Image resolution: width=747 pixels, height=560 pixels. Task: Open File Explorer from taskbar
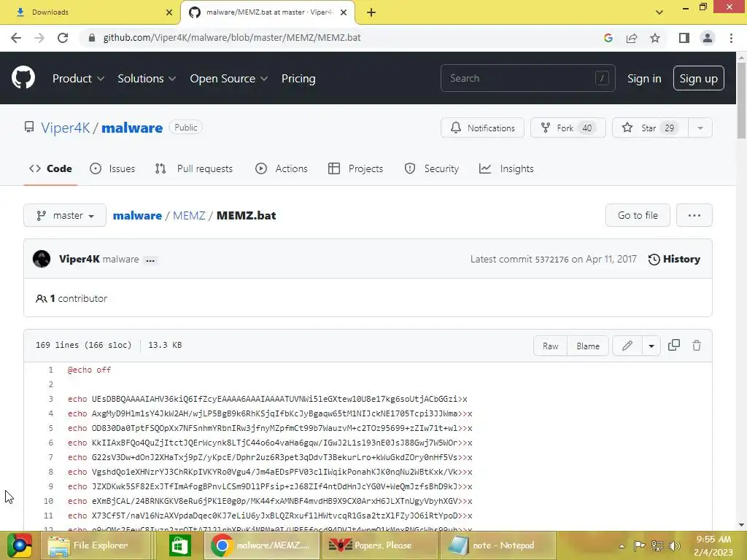pos(96,545)
